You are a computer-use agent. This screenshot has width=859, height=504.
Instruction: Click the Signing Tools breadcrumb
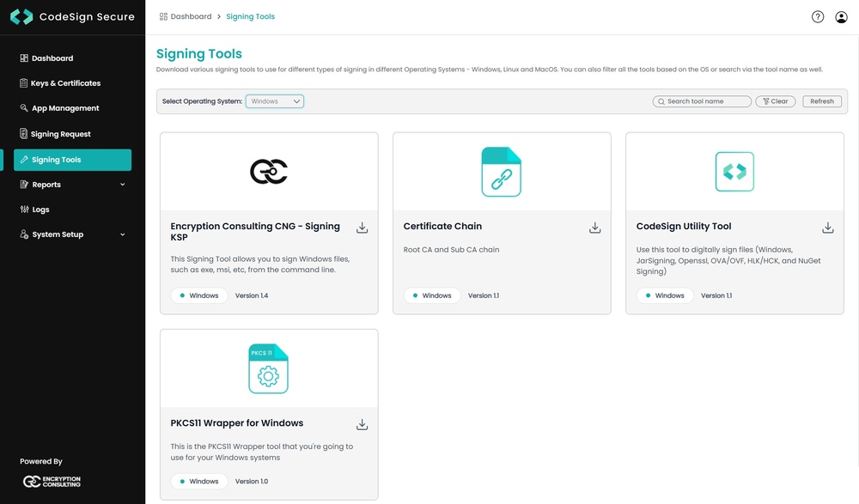coord(250,16)
